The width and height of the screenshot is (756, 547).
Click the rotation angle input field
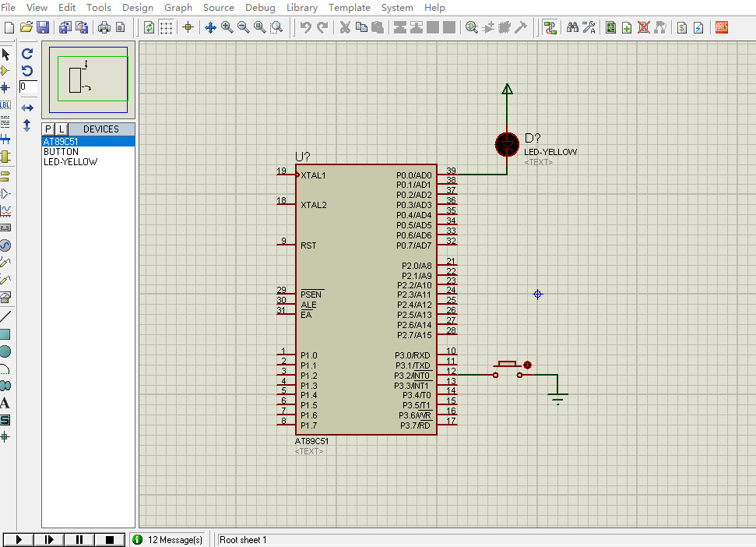(x=29, y=86)
